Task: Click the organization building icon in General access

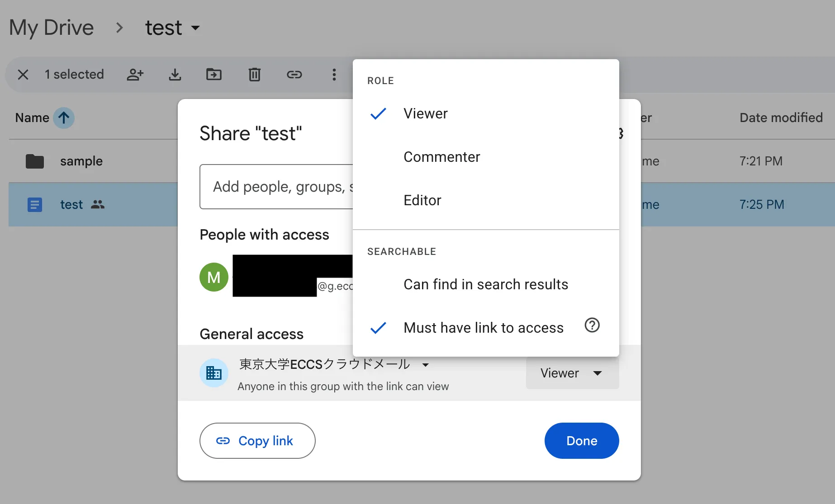Action: click(x=214, y=373)
